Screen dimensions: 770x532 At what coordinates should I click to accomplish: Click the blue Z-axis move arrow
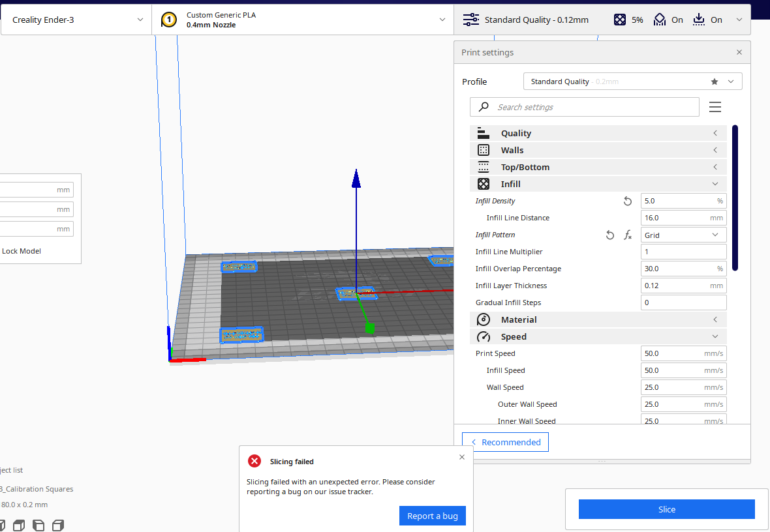[356, 179]
